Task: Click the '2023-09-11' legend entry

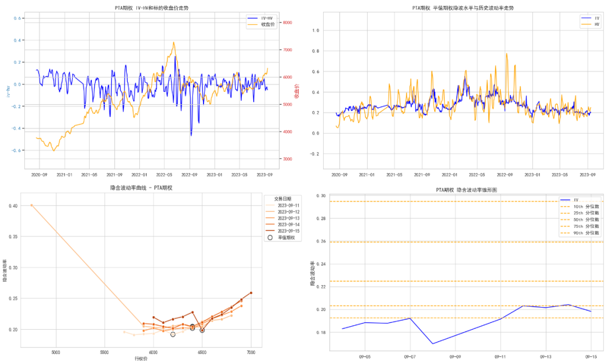Action: (x=283, y=206)
